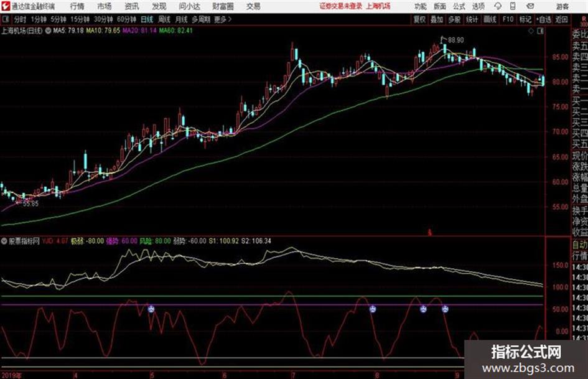The image size is (588, 379).
Task: Click the 55.85 low price marker
Action: pyautogui.click(x=30, y=204)
